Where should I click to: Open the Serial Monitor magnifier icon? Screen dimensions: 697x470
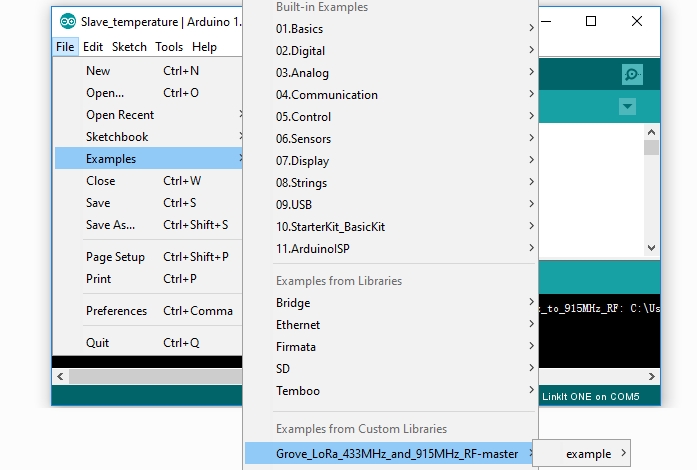coord(632,75)
